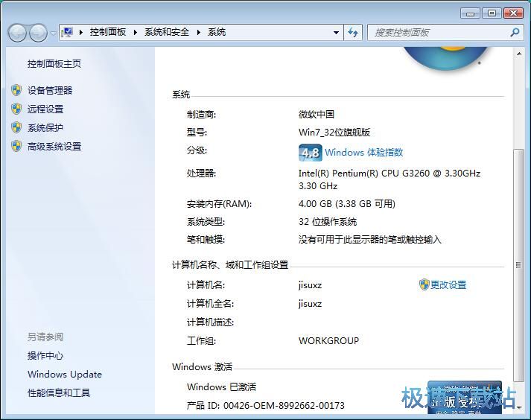Click the shield icon next to 系统保护
This screenshot has height=420, width=531.
[16, 127]
